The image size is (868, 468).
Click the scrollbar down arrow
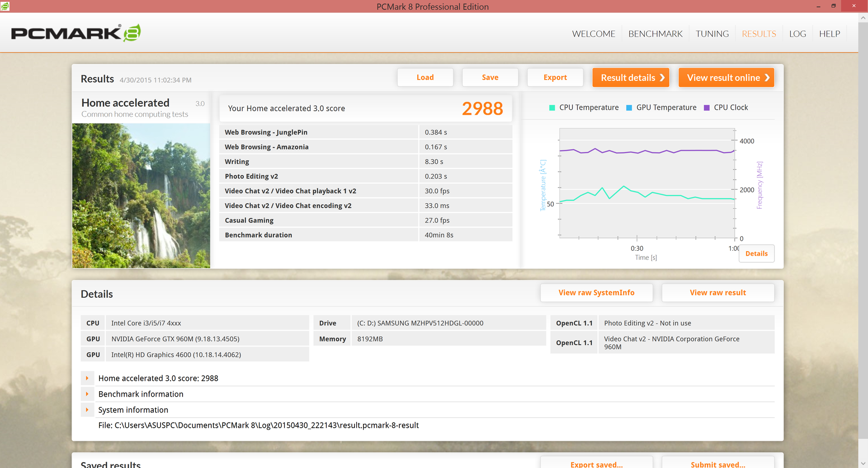pyautogui.click(x=863, y=463)
